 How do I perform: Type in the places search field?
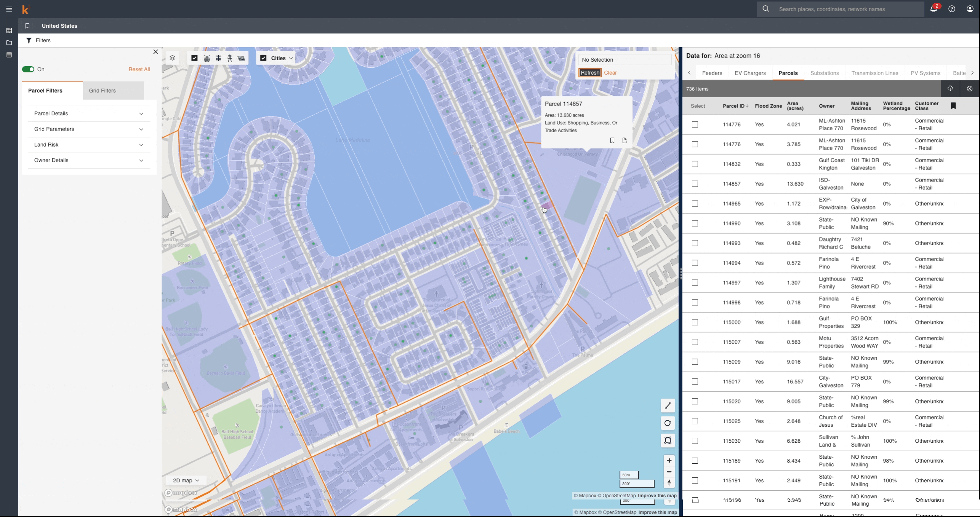coord(838,9)
